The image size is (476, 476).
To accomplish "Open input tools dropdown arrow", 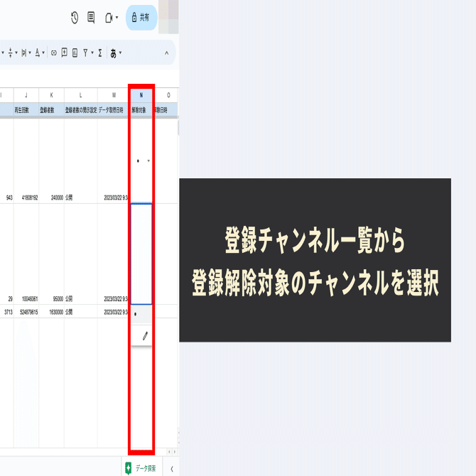I will coord(121,53).
